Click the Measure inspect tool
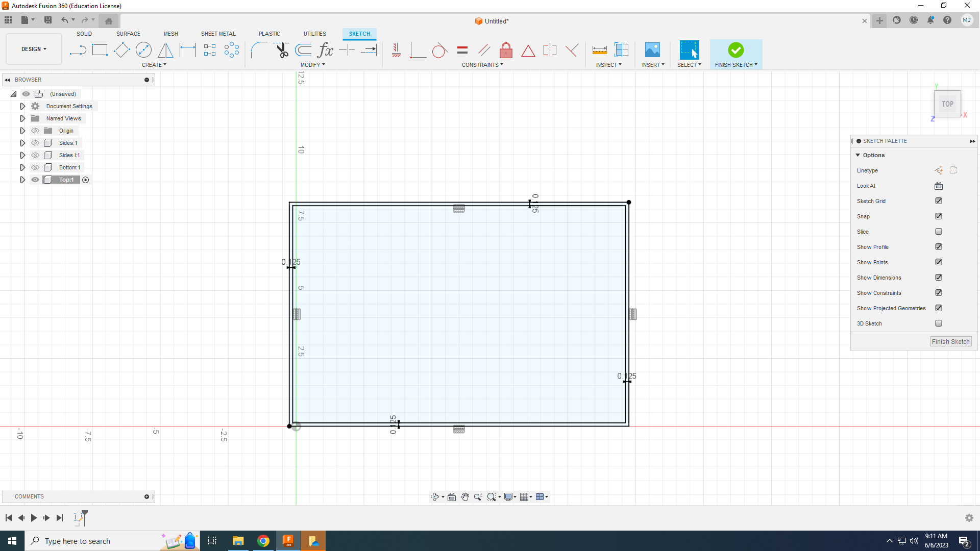Image resolution: width=980 pixels, height=551 pixels. (x=599, y=50)
